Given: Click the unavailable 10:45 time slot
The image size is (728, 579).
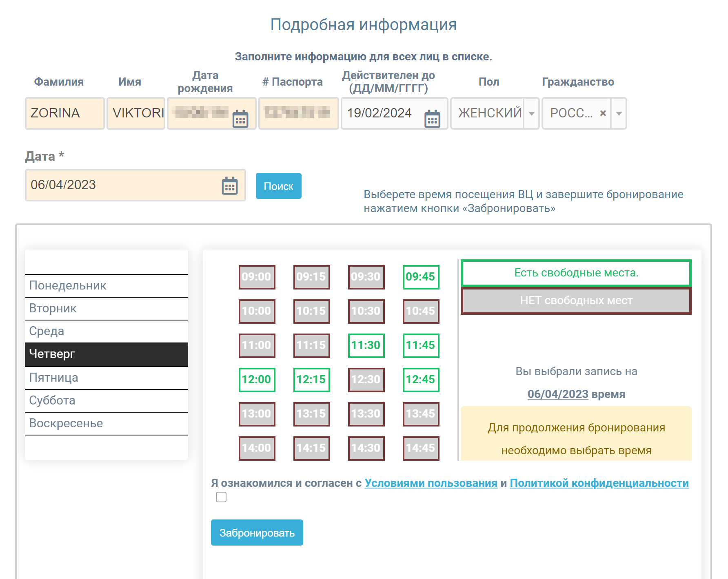Looking at the screenshot, I should (x=421, y=311).
